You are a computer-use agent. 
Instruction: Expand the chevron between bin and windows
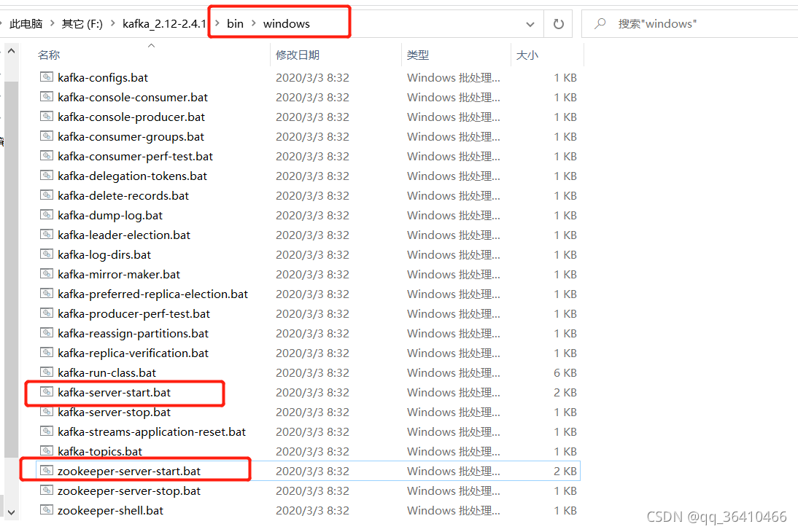pyautogui.click(x=253, y=23)
